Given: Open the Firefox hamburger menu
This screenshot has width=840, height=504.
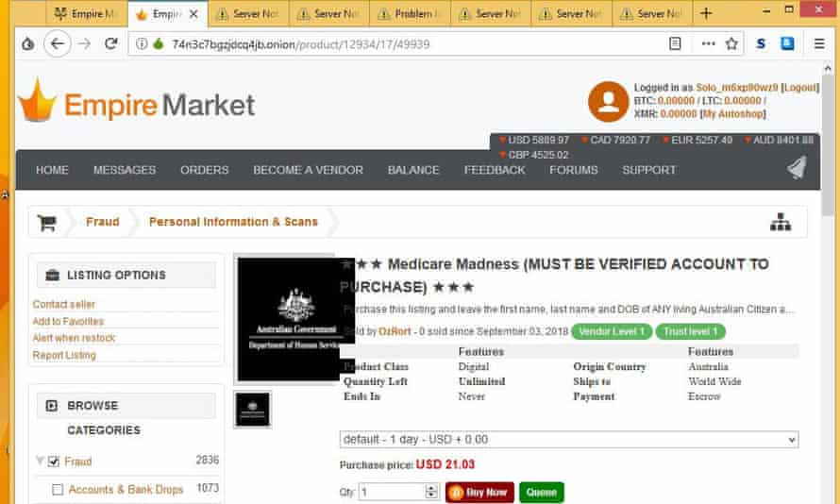Looking at the screenshot, I should [819, 44].
